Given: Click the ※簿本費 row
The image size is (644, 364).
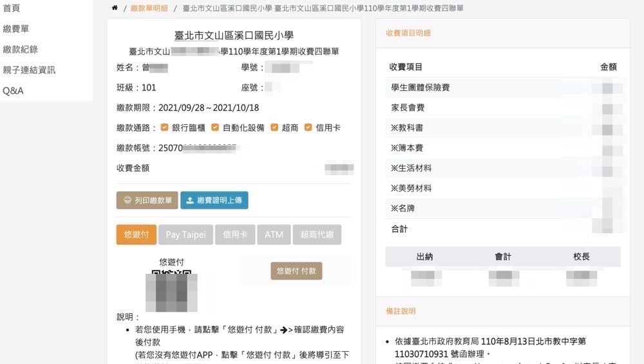Looking at the screenshot, I should (x=503, y=148).
